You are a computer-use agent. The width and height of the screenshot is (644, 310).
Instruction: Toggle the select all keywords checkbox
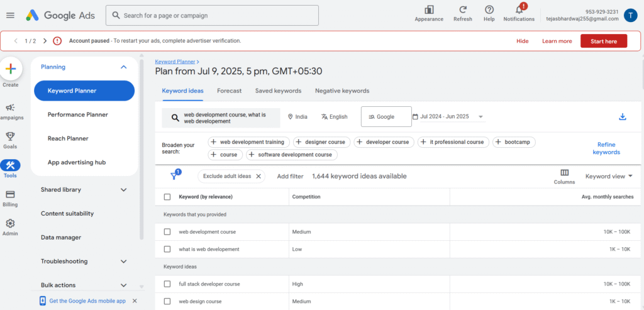(167, 197)
